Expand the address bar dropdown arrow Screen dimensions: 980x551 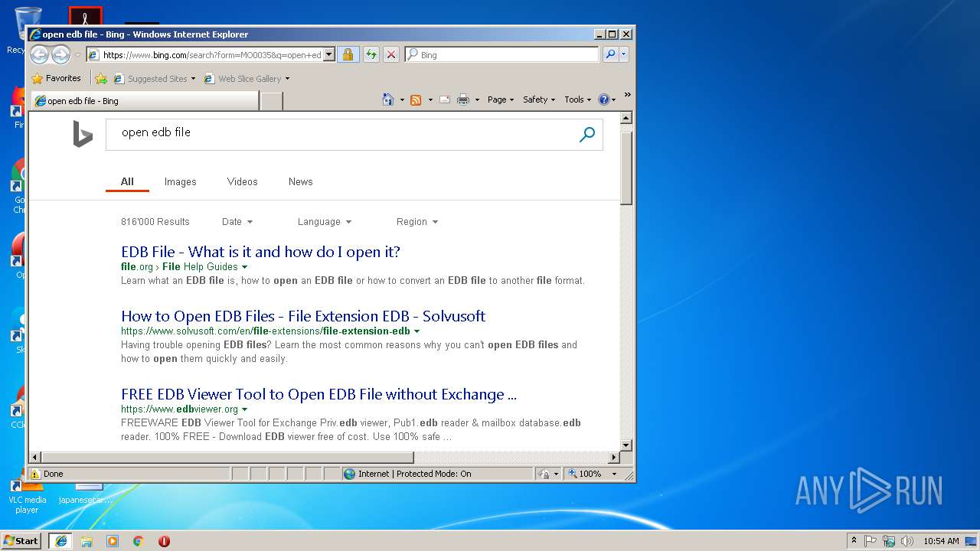click(x=329, y=54)
